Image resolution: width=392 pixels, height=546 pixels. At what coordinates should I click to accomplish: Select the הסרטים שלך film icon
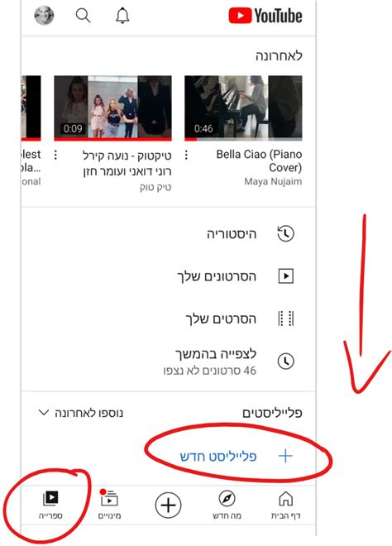click(285, 318)
